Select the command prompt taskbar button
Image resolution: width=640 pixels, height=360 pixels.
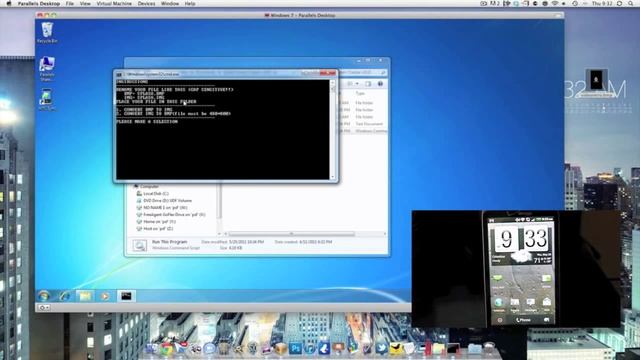tap(126, 296)
